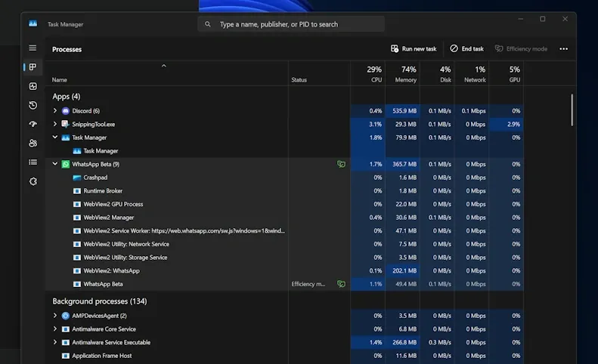Select WebView2 Utility: Storage Service row
The image size is (598, 364).
[284, 258]
